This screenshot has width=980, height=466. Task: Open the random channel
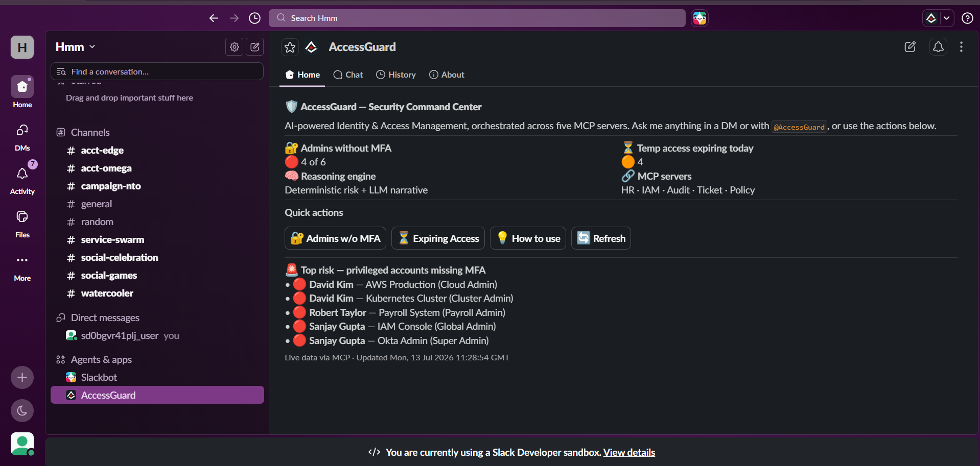pos(157,222)
